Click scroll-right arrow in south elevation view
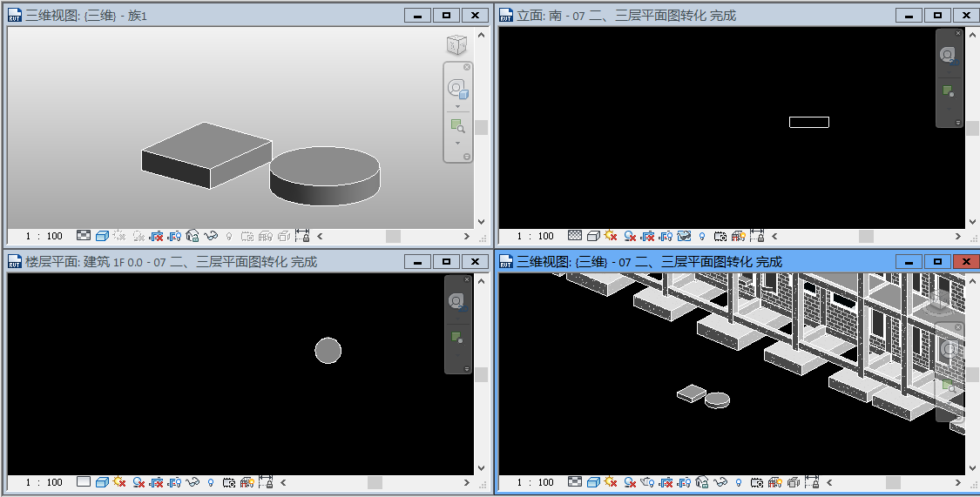 click(957, 236)
